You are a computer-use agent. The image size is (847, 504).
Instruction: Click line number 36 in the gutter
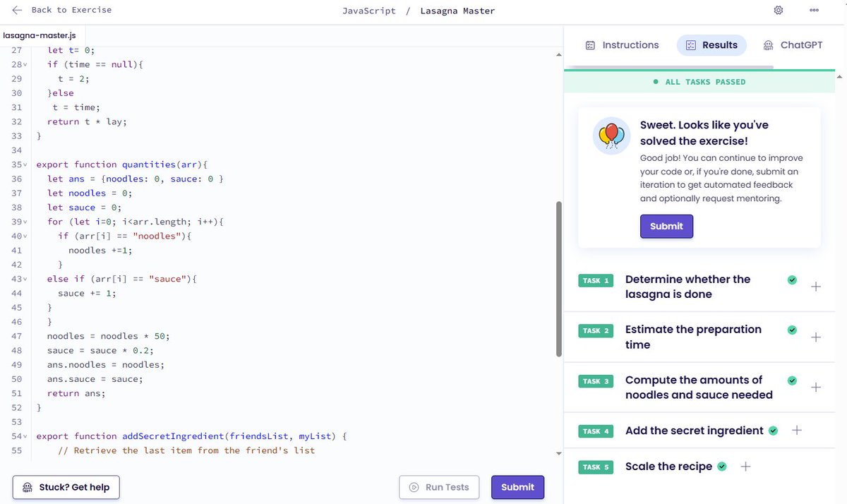[x=16, y=179]
